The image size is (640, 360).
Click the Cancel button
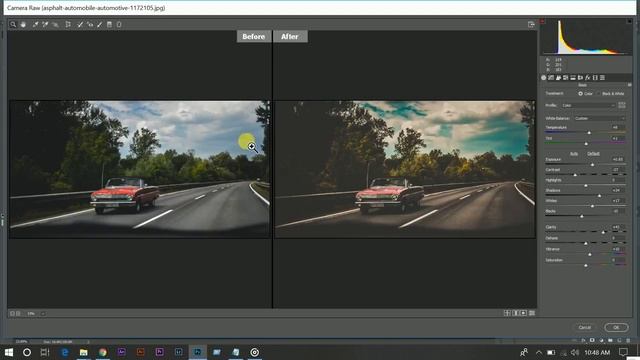pyautogui.click(x=584, y=327)
